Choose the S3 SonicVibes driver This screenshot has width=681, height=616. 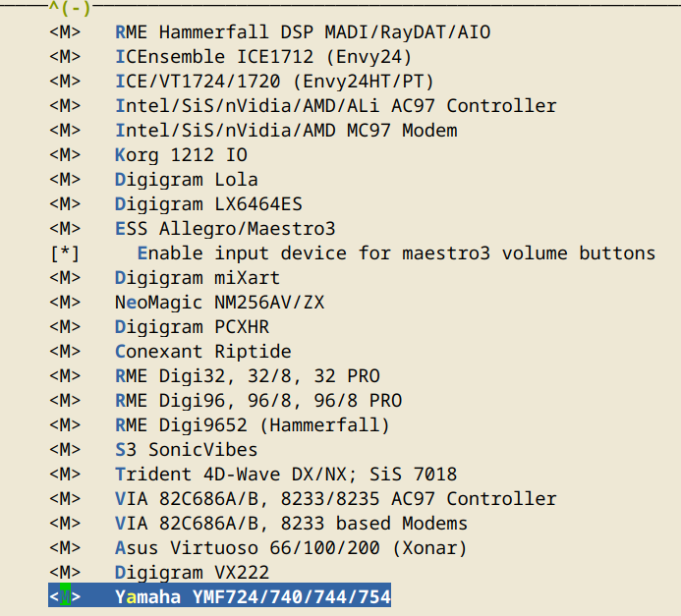pos(186,450)
